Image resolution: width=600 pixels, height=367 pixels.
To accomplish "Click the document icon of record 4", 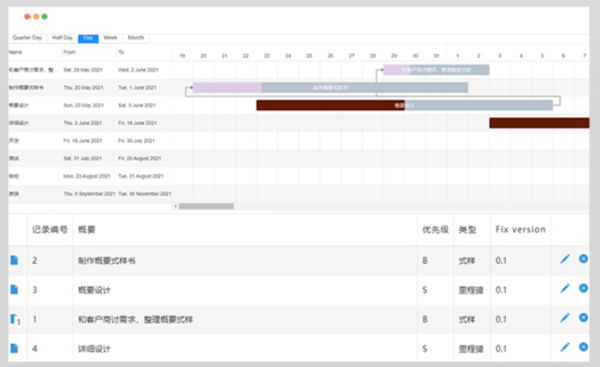I will (x=14, y=348).
